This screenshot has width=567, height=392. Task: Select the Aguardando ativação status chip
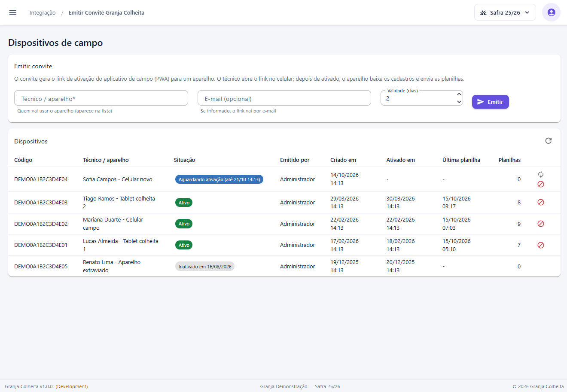click(219, 179)
